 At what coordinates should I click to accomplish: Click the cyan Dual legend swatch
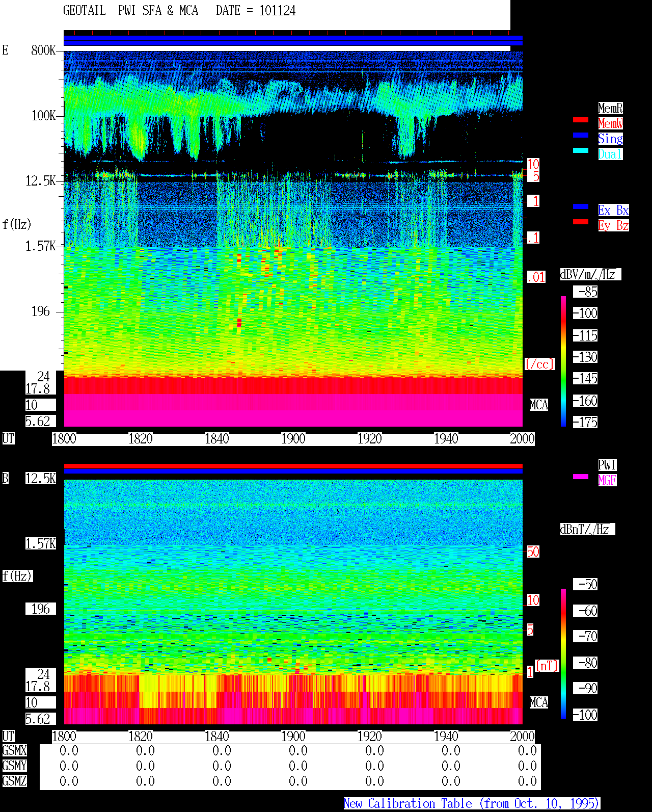(x=581, y=150)
